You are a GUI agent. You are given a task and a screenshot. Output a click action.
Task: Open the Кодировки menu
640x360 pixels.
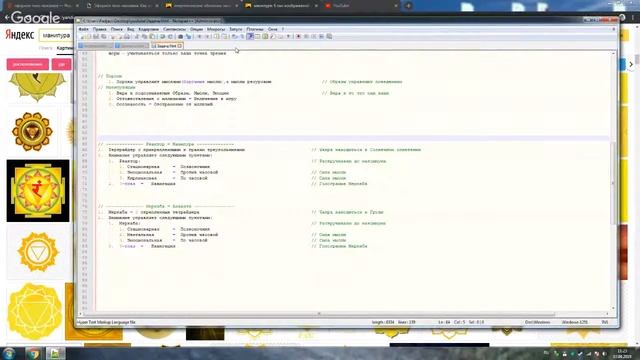[149, 29]
